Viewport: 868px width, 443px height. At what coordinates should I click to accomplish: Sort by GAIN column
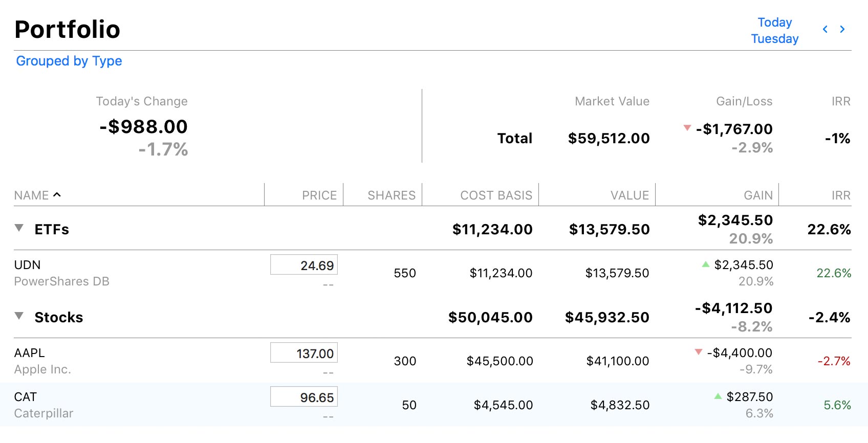(758, 195)
